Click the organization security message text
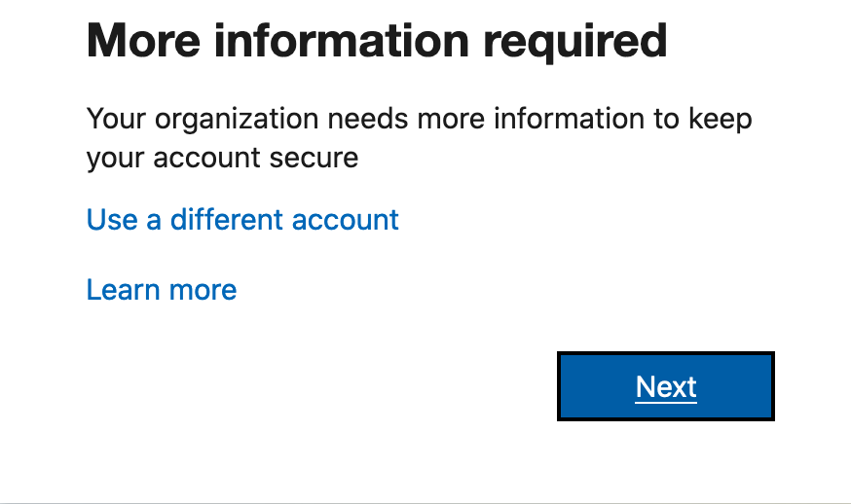This screenshot has width=851, height=504. (x=419, y=137)
